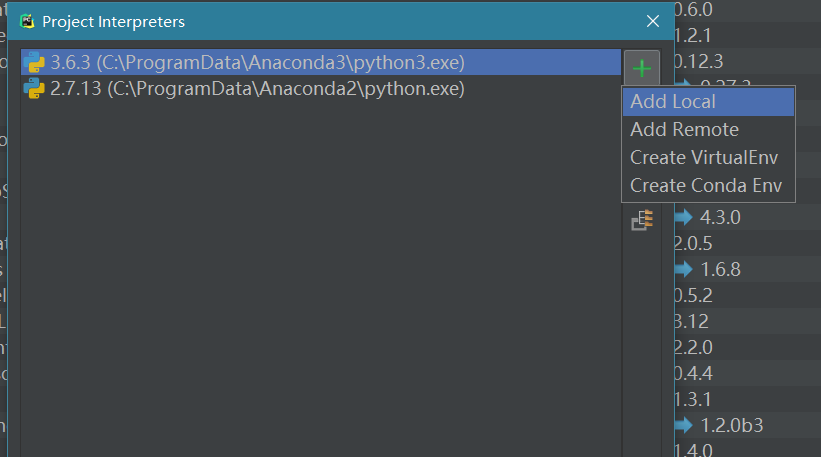
Task: Choose Add Local from the popup menu
Action: pyautogui.click(x=673, y=102)
